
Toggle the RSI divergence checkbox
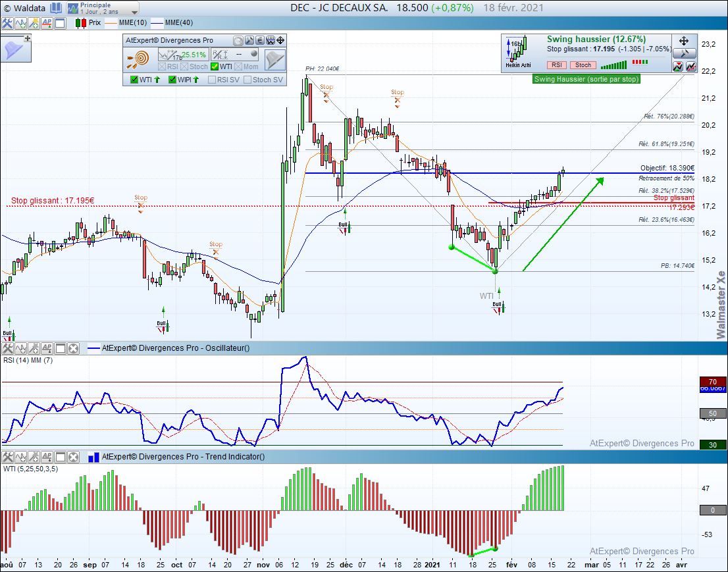click(x=162, y=67)
